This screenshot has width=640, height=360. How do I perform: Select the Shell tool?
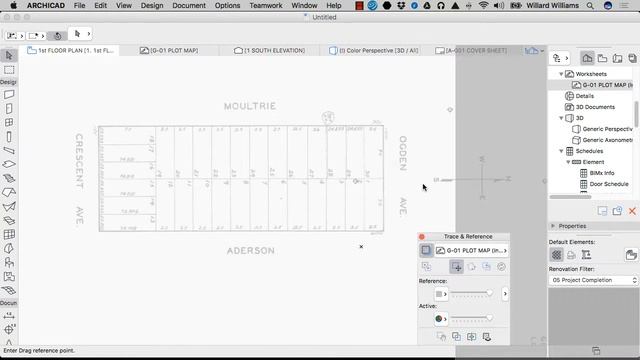(x=9, y=207)
